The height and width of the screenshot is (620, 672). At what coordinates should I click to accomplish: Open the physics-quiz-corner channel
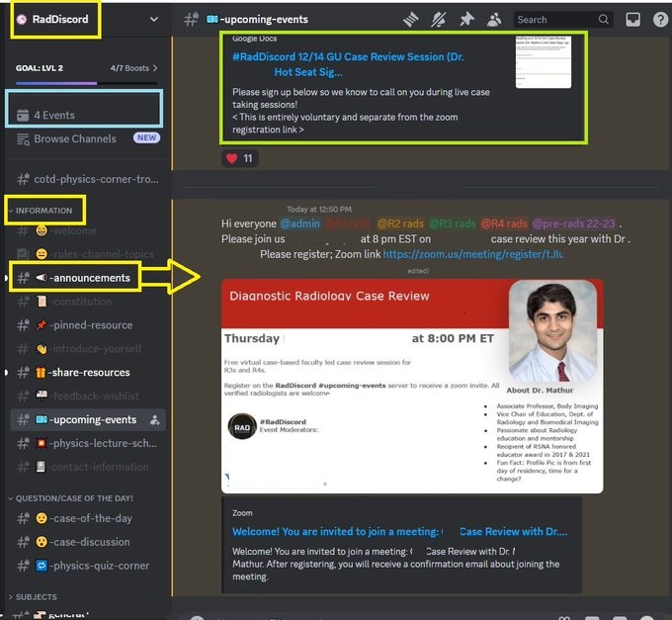click(88, 566)
